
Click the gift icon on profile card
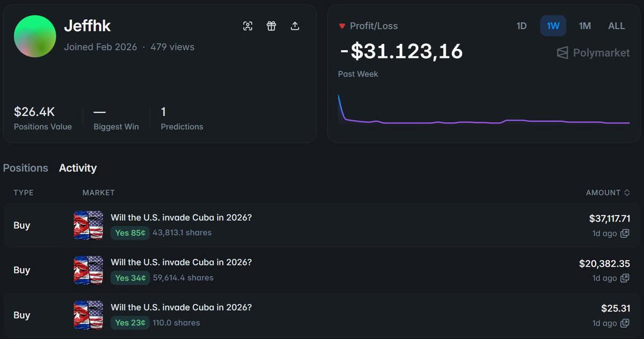[x=271, y=26]
